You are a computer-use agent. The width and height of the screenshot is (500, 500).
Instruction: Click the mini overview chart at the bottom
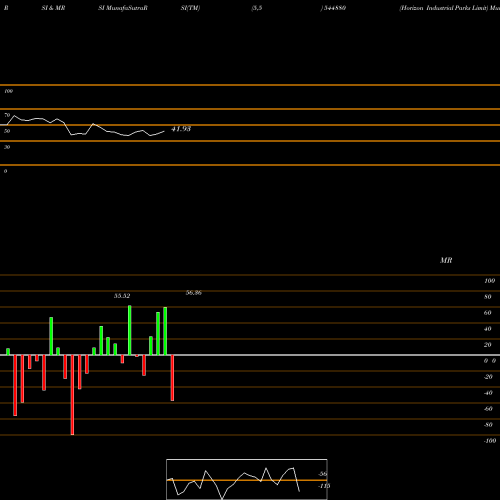click(247, 479)
